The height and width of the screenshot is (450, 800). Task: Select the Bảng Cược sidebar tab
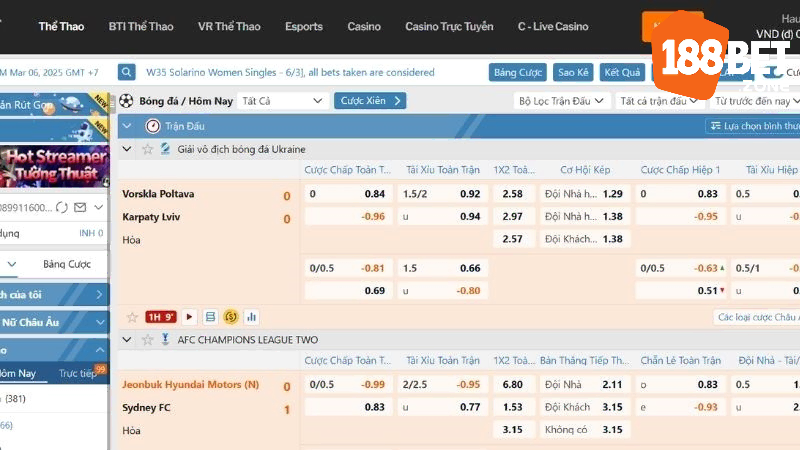[66, 264]
